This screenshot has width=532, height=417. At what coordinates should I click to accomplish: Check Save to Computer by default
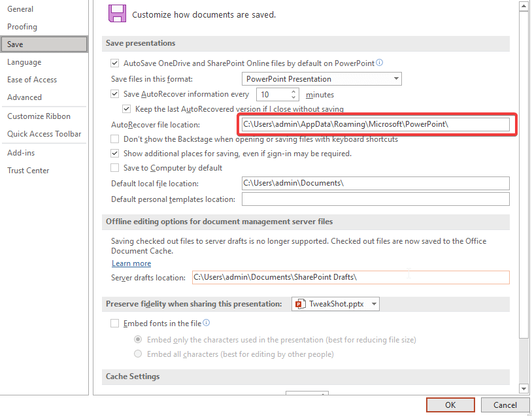click(115, 167)
